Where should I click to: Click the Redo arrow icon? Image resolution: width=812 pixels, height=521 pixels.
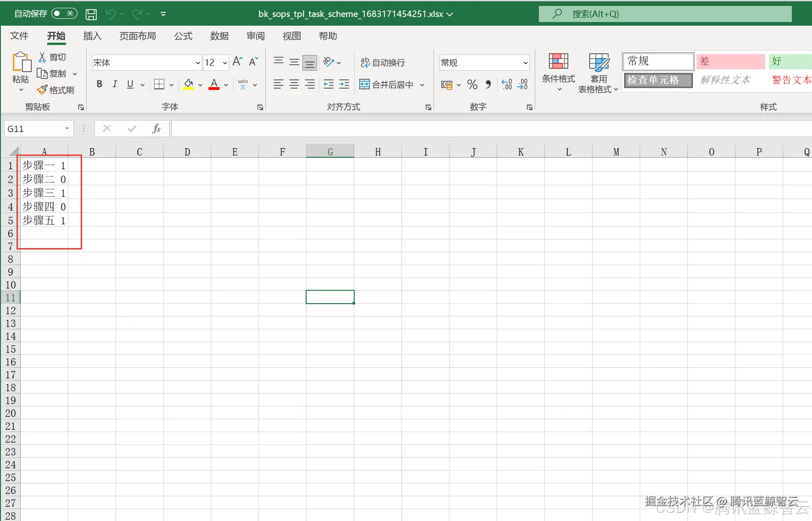(137, 14)
